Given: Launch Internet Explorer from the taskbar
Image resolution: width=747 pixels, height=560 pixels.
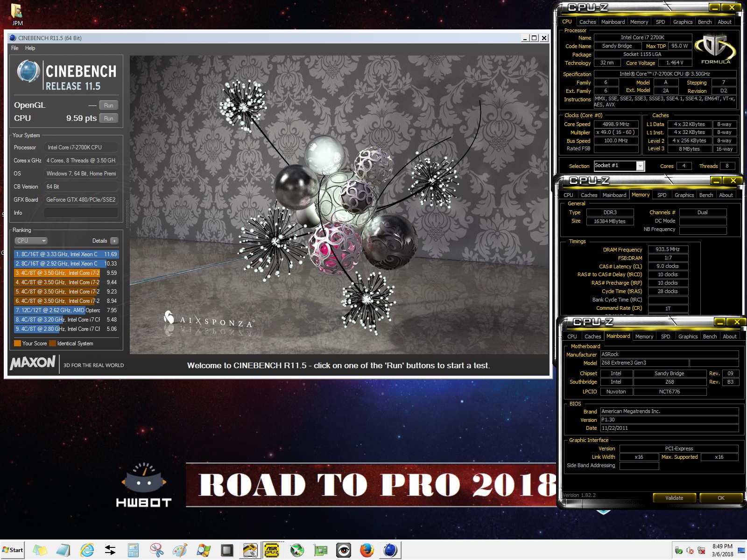Looking at the screenshot, I should pos(87,550).
